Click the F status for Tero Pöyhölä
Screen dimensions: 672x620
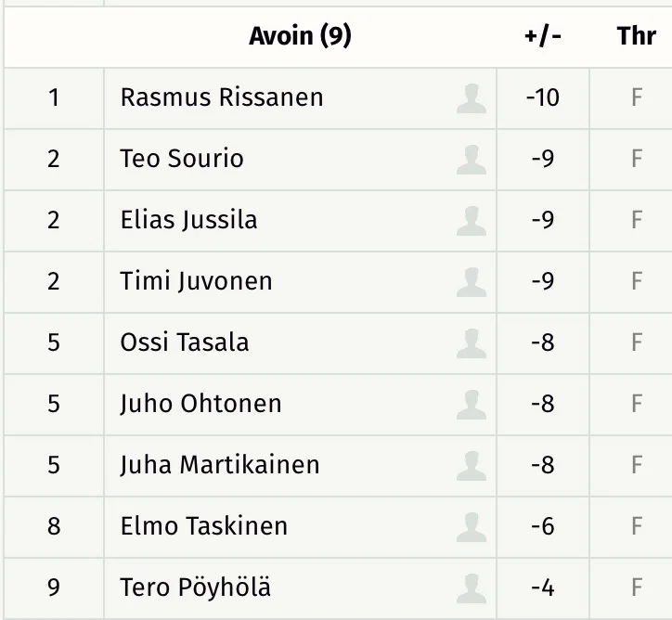(637, 588)
